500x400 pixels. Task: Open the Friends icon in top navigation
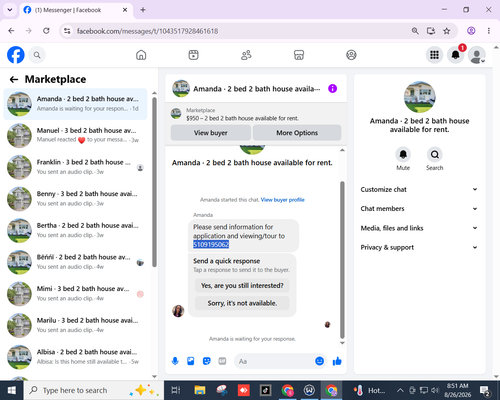click(x=246, y=55)
